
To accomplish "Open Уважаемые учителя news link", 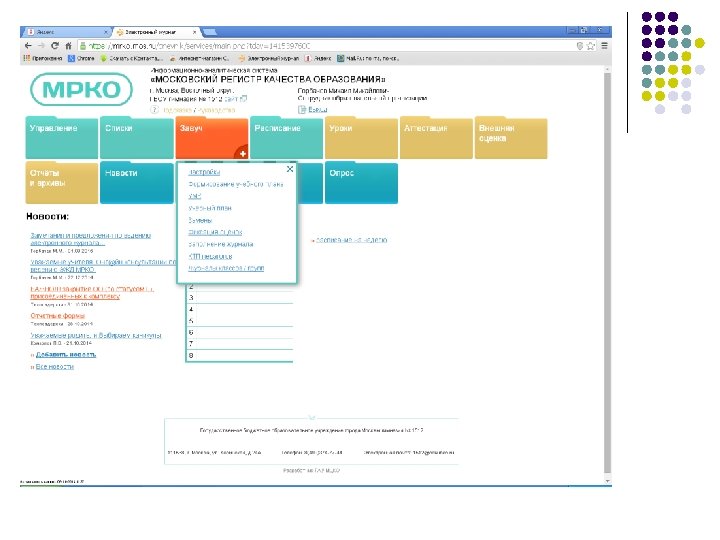I will 103,265.
